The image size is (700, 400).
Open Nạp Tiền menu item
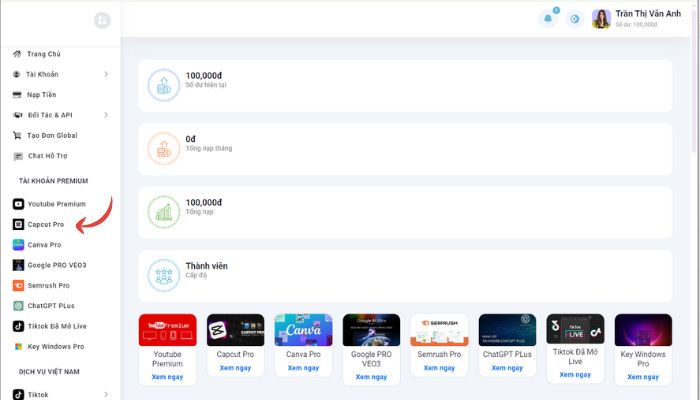tap(42, 95)
